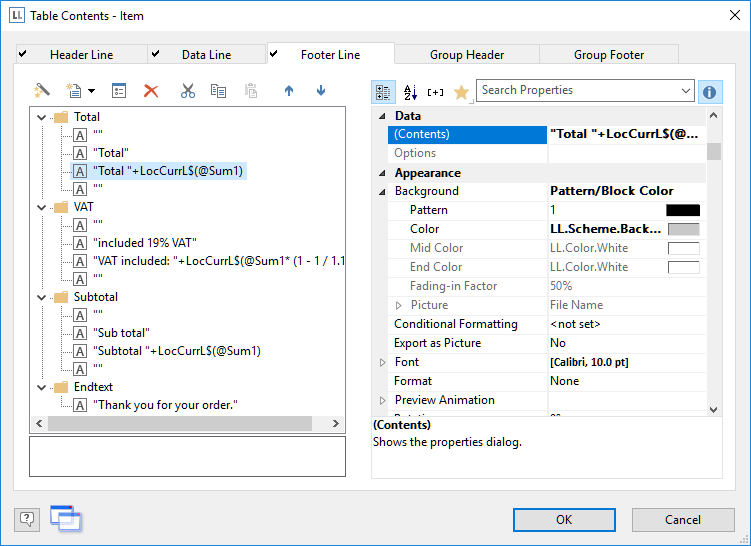Click the Pattern/Block Color background value
751x546 pixels.
[612, 191]
